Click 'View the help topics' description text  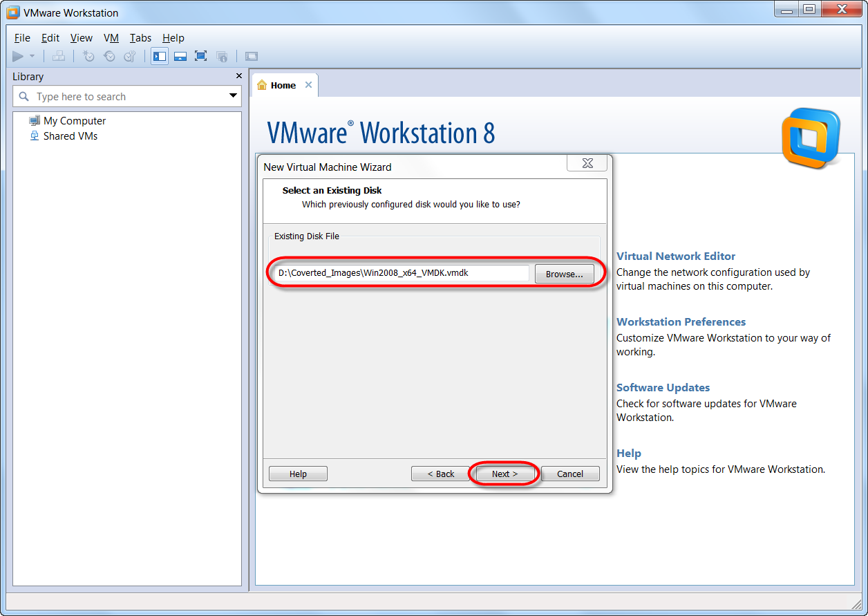[721, 469]
